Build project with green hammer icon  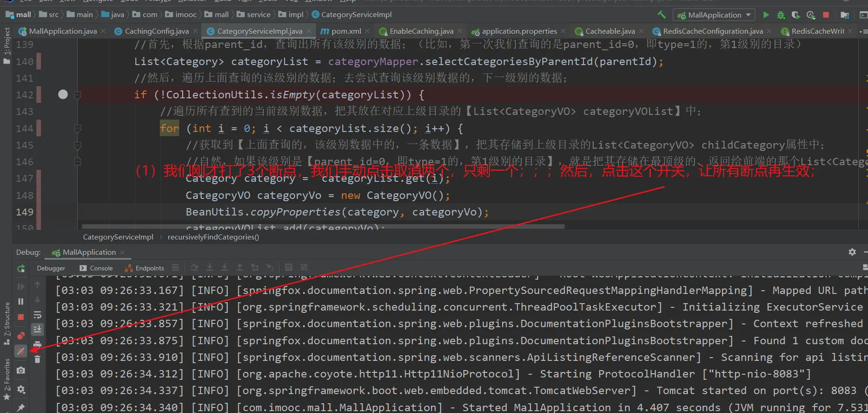tap(662, 15)
